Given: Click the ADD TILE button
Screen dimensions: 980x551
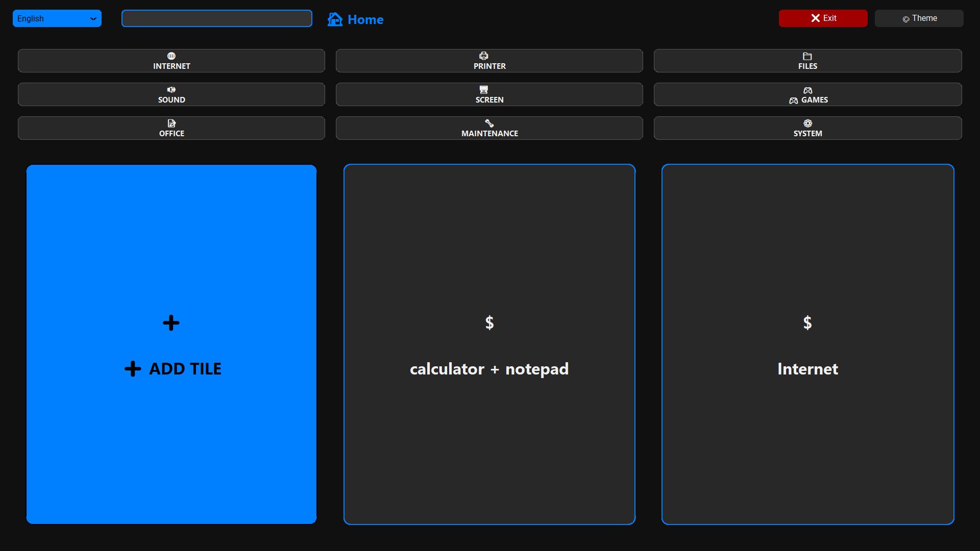Looking at the screenshot, I should [x=171, y=343].
